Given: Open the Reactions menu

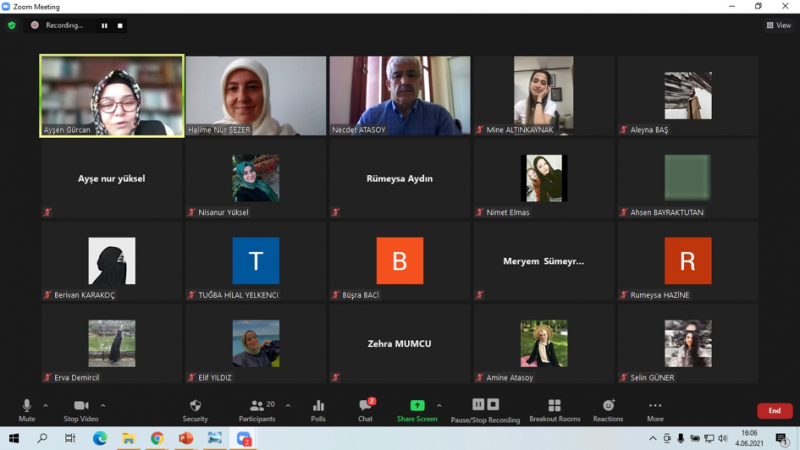Looking at the screenshot, I should [x=608, y=409].
